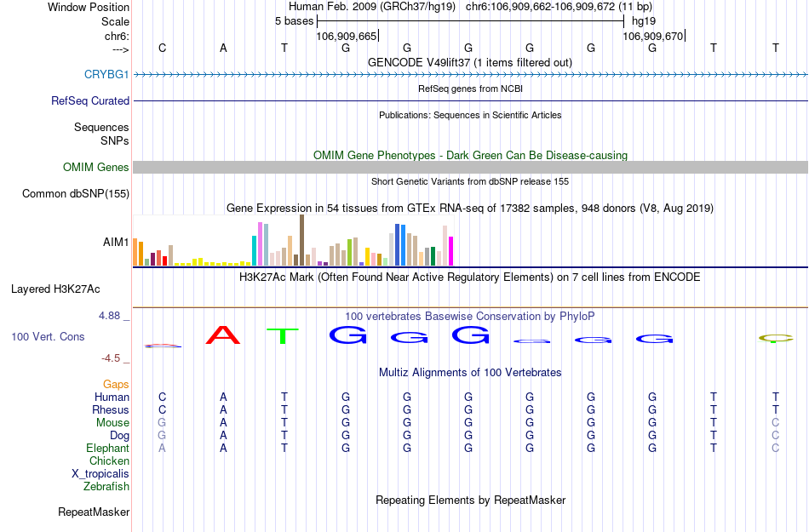Open the Layered H3K27Ac track label
The image size is (809, 532).
[x=55, y=289]
